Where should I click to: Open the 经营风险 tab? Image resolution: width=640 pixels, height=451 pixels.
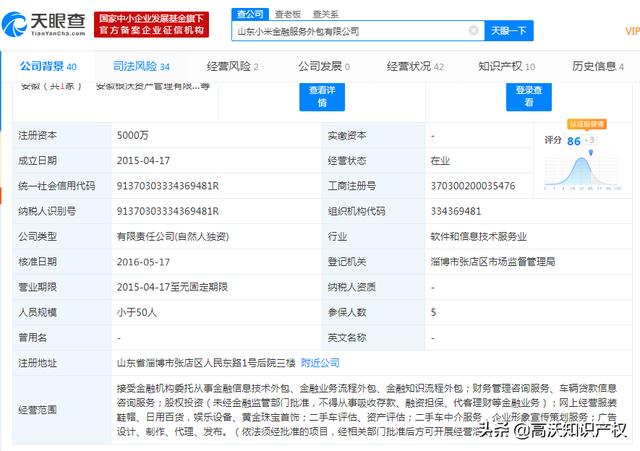[x=233, y=66]
